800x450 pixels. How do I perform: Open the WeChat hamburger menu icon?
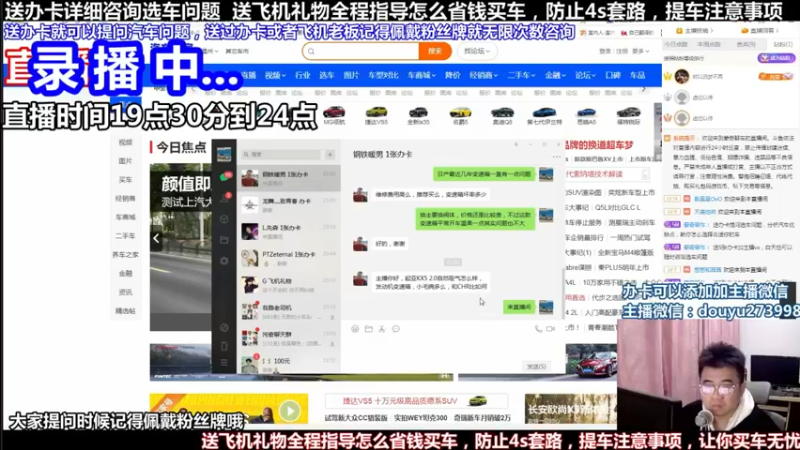point(224,363)
